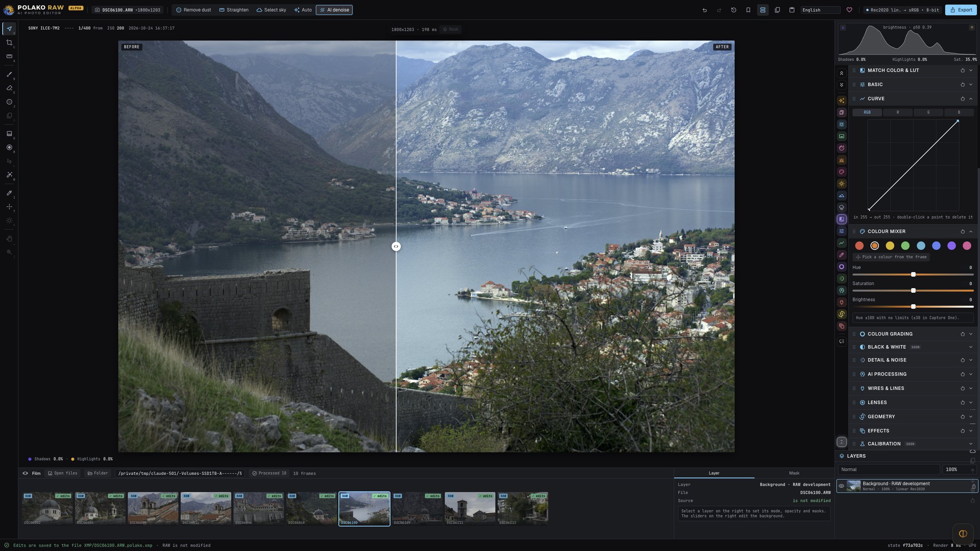
Task: Select the Crop tool in left toolbar
Action: click(9, 43)
